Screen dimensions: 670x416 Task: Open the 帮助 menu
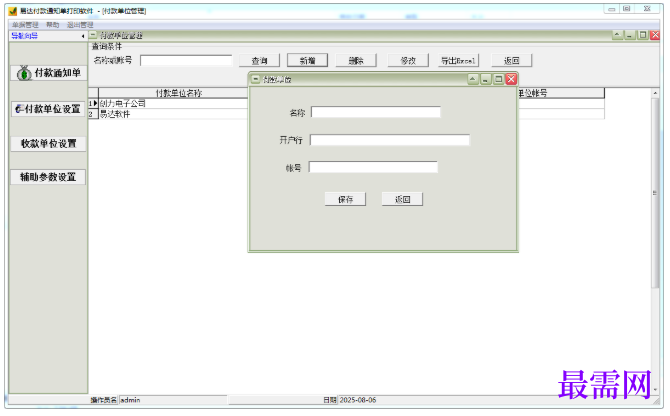(x=53, y=25)
